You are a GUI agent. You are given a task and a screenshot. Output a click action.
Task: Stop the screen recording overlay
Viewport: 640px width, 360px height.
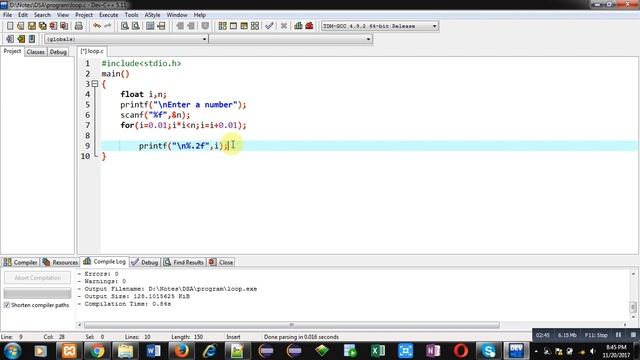[633, 335]
